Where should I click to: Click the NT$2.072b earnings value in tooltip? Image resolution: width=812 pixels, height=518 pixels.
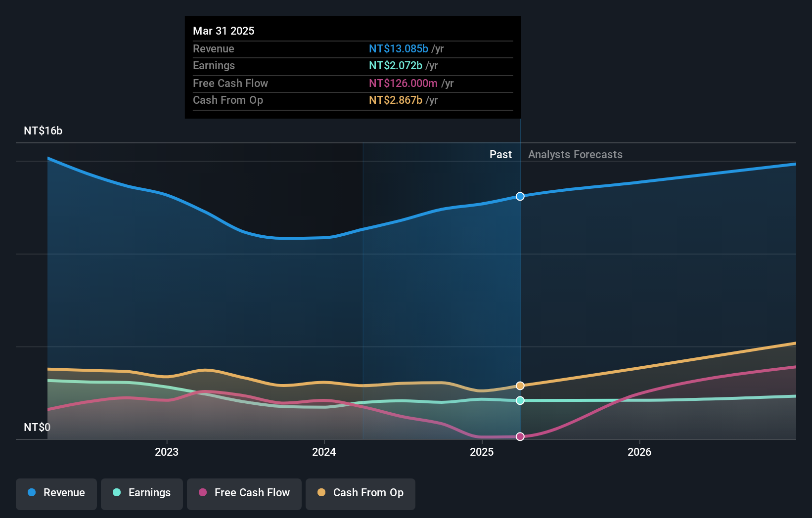(396, 65)
